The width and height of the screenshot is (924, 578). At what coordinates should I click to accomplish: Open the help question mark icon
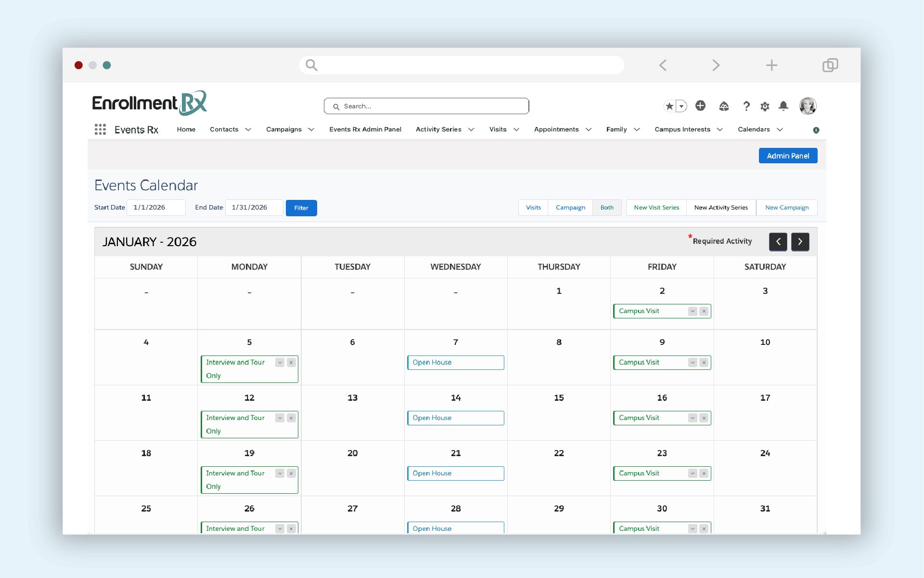point(746,106)
